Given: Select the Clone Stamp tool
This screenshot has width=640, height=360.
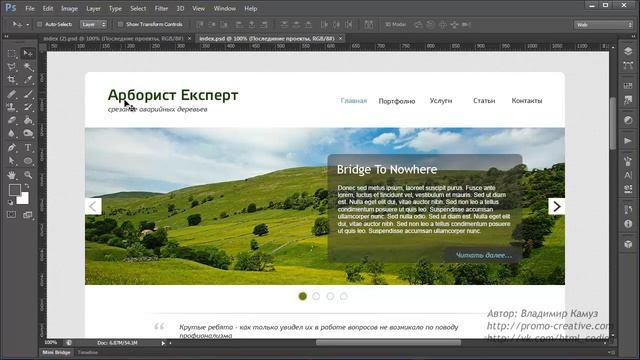Looking at the screenshot, I should click(x=12, y=107).
